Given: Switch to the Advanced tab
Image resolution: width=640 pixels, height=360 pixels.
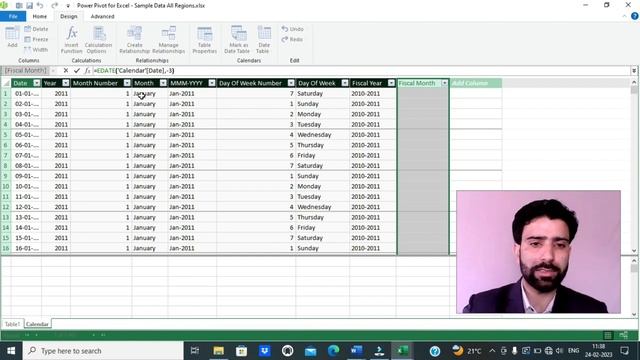Looking at the screenshot, I should click(102, 16).
